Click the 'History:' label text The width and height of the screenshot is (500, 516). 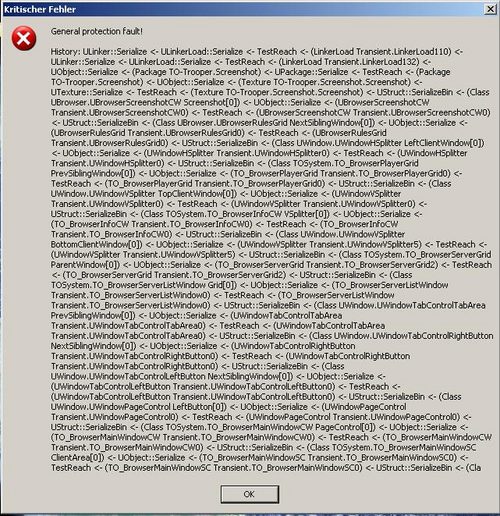65,52
